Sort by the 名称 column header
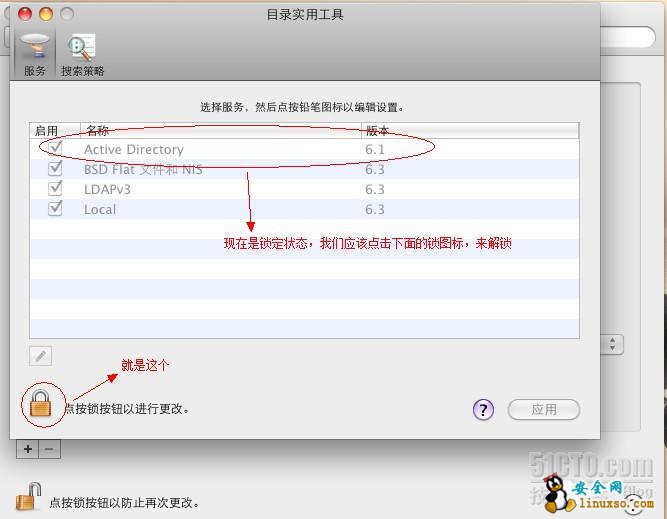This screenshot has height=519, width=667. [x=220, y=130]
